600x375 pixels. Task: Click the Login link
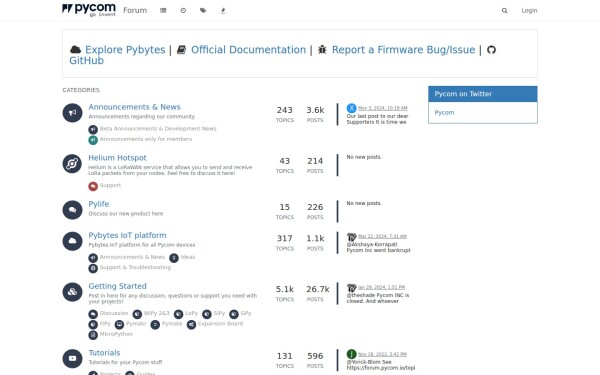[x=529, y=11]
